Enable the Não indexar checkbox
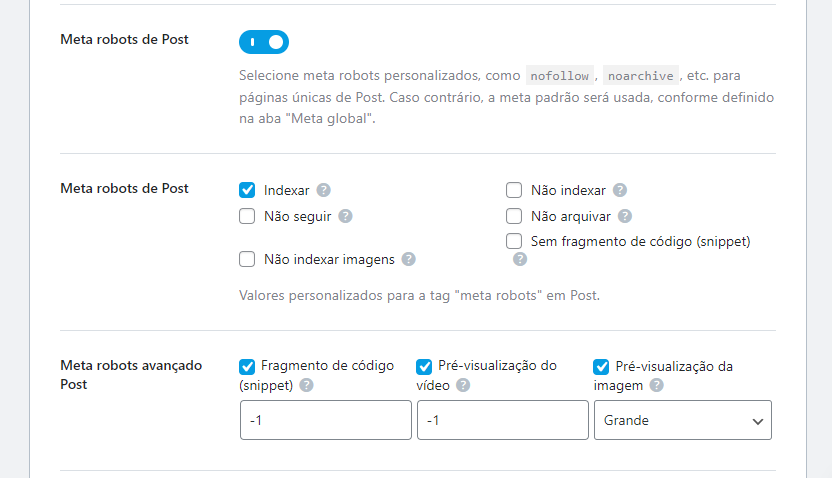Image resolution: width=832 pixels, height=478 pixels. click(x=514, y=190)
